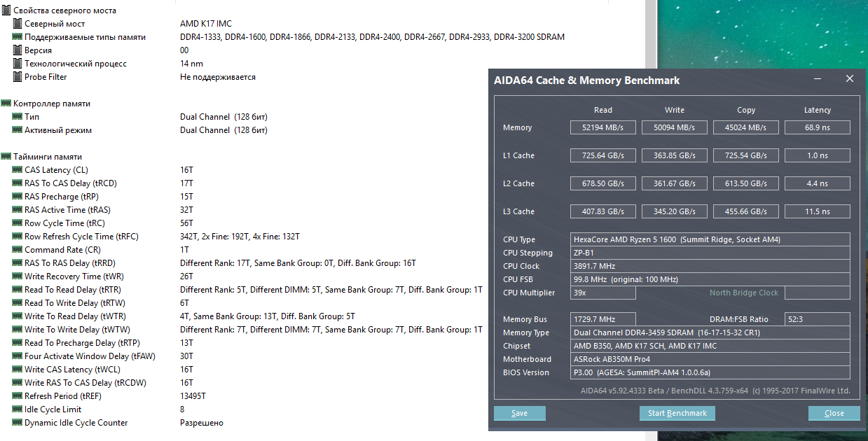Click memory icon beside Command Rate (CR)
This screenshot has width=868, height=441.
coord(18,250)
